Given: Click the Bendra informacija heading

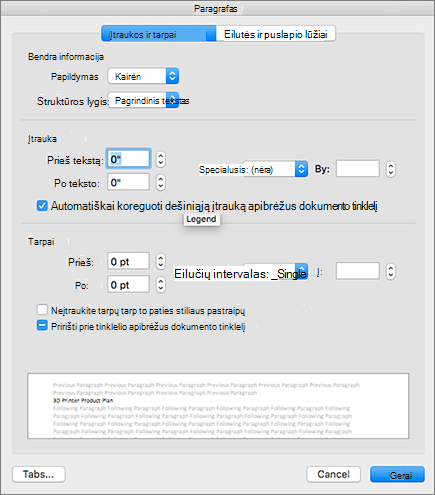Looking at the screenshot, I should click(66, 57).
